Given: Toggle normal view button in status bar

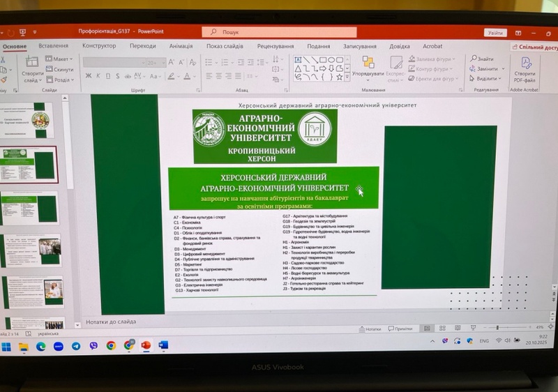Looking at the screenshot, I should point(427,328).
